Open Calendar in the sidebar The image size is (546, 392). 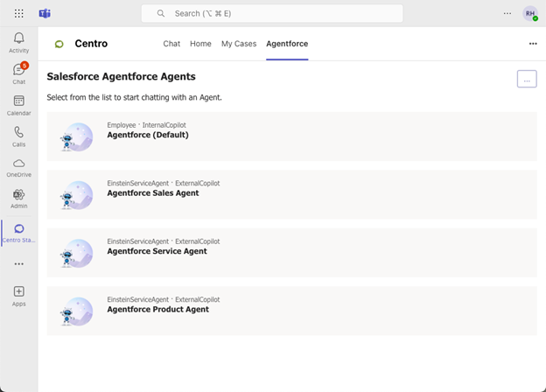(18, 106)
